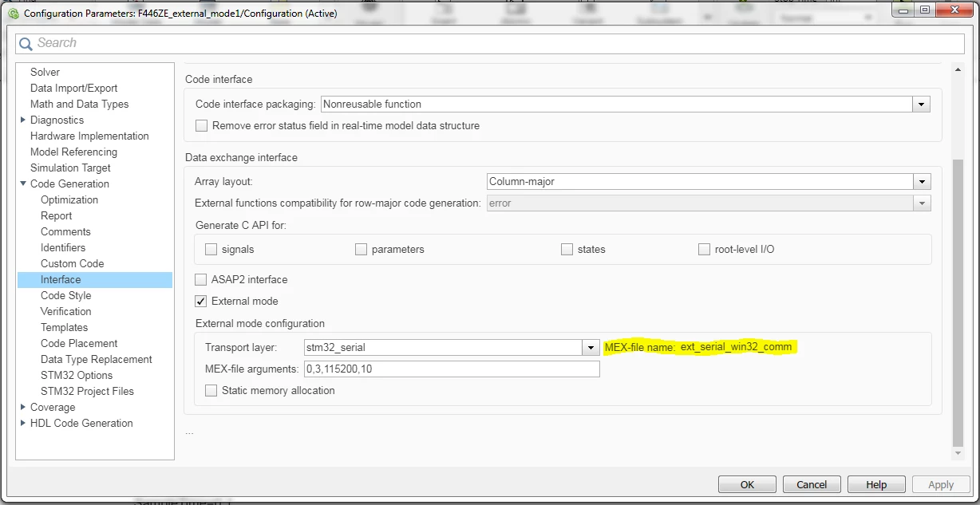Select Optimization under Code Generation
Viewport: 980px width, 505px height.
(x=69, y=199)
